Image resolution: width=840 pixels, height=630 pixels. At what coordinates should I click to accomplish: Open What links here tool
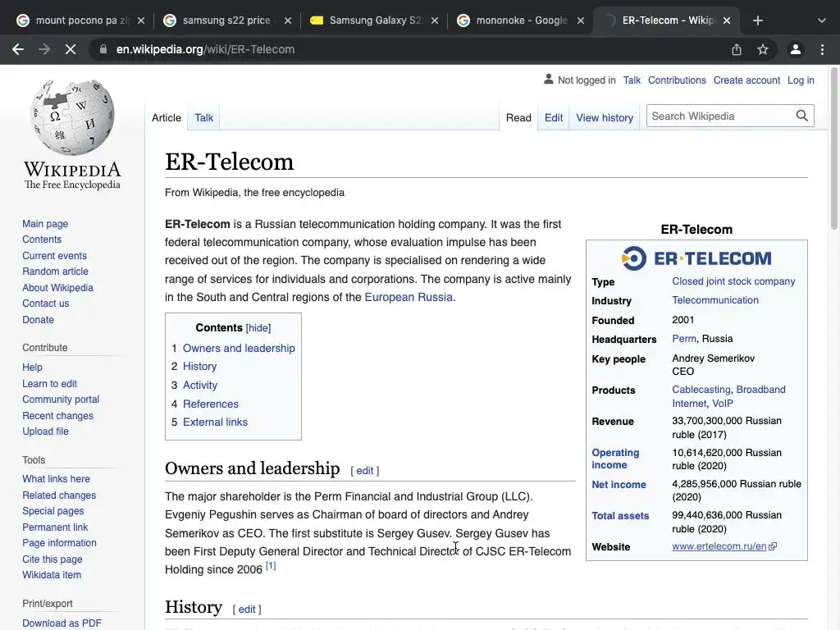(57, 479)
